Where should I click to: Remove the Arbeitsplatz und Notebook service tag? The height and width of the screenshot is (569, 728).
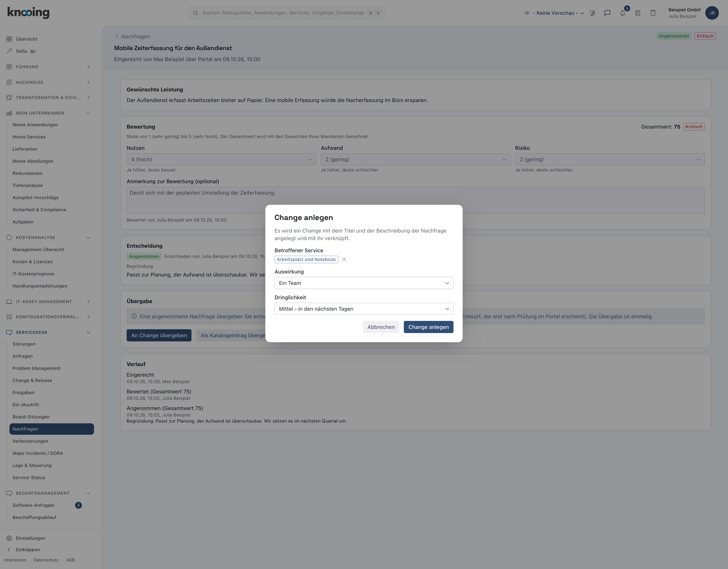(344, 259)
